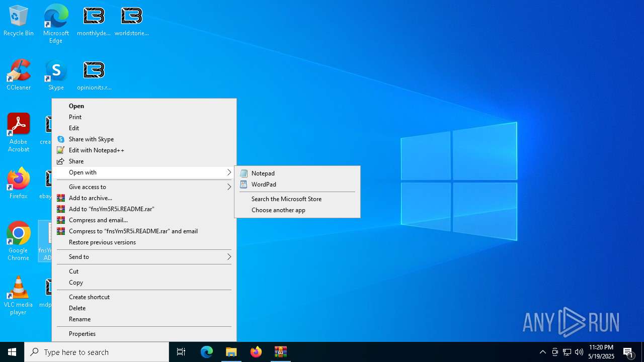Select Compress to "fnsYm5R5i.README.rar" and email

click(144, 231)
